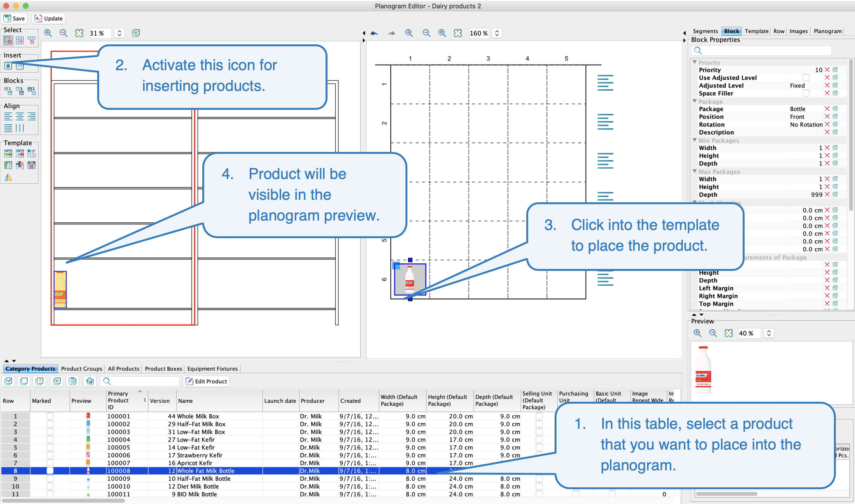Open the All Products tab
Screen dimensions: 855x504
(124, 369)
